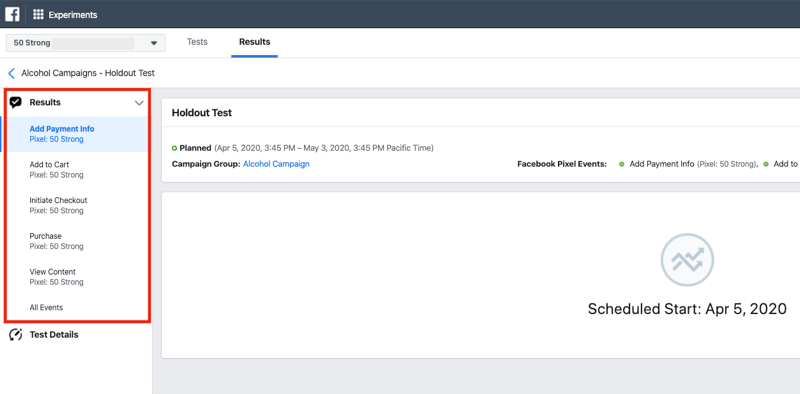Screen dimensions: 800x394
Task: Collapse the Results section chevron
Action: 139,103
